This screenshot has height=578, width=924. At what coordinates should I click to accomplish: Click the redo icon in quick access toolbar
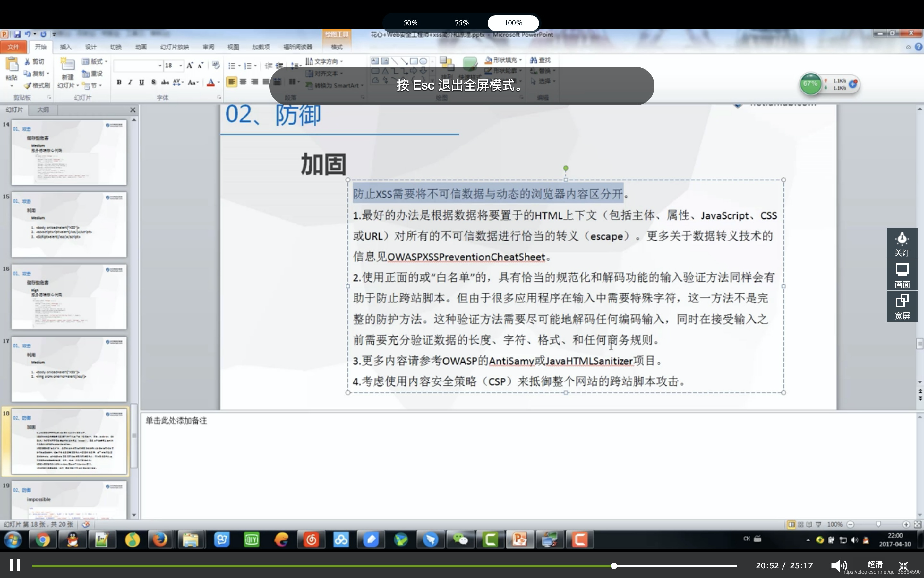tap(43, 34)
